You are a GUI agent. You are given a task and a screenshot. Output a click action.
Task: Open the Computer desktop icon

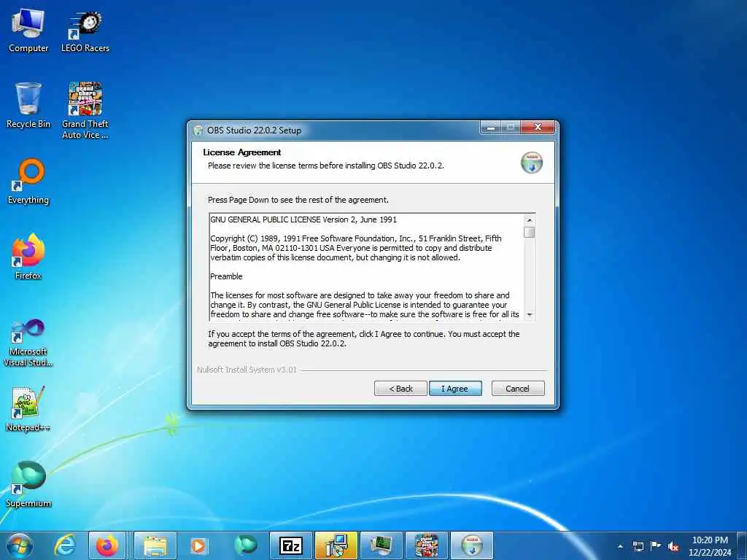coord(28,31)
